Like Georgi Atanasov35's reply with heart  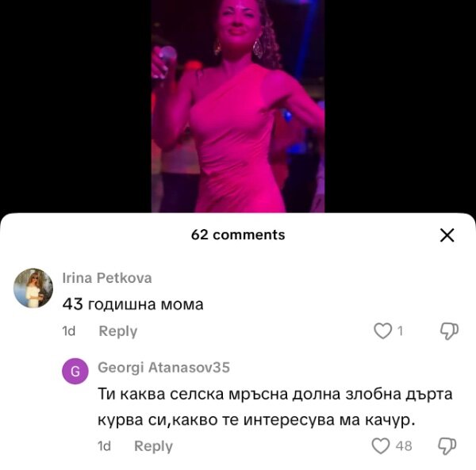pos(380,445)
